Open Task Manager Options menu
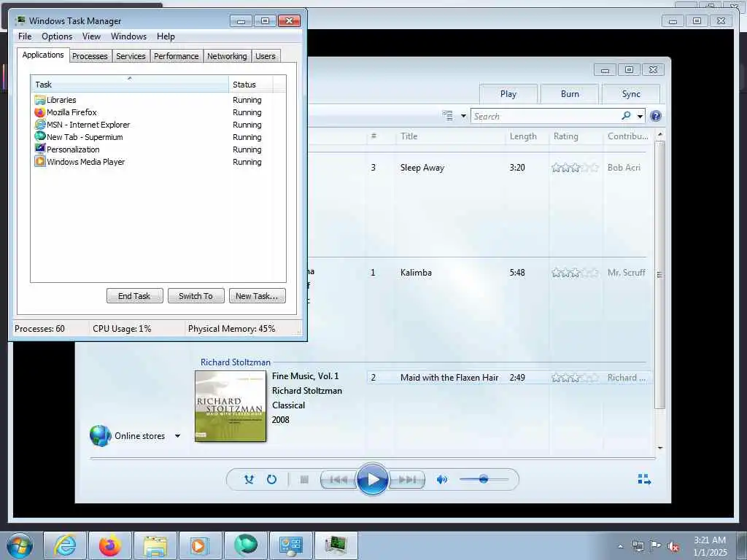This screenshot has width=747, height=560. click(57, 36)
